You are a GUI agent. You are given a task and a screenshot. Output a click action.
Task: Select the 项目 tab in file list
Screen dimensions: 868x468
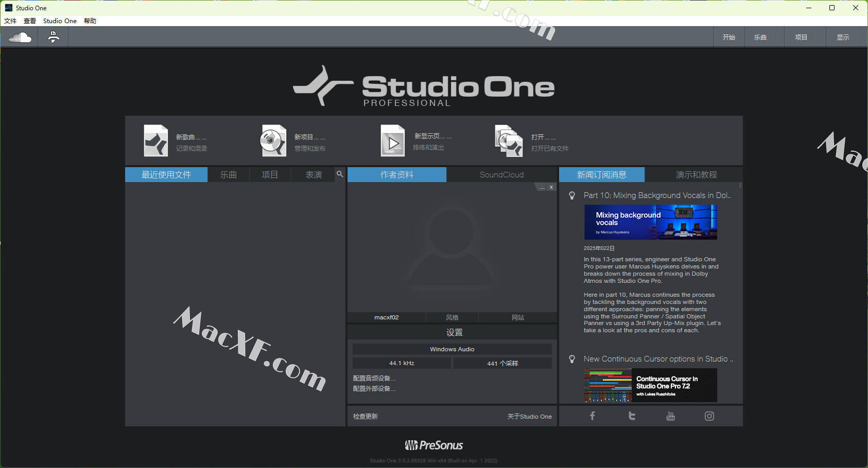tap(270, 174)
